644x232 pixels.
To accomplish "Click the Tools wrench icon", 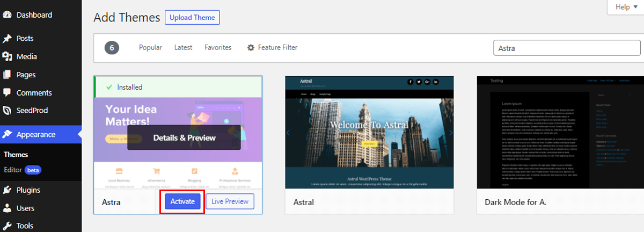I will tap(8, 226).
